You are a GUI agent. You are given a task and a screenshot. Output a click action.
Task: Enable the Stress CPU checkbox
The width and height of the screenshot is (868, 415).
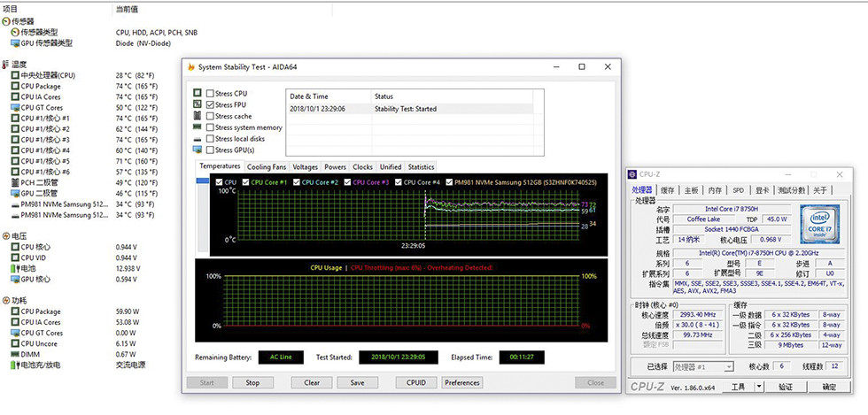tap(210, 93)
